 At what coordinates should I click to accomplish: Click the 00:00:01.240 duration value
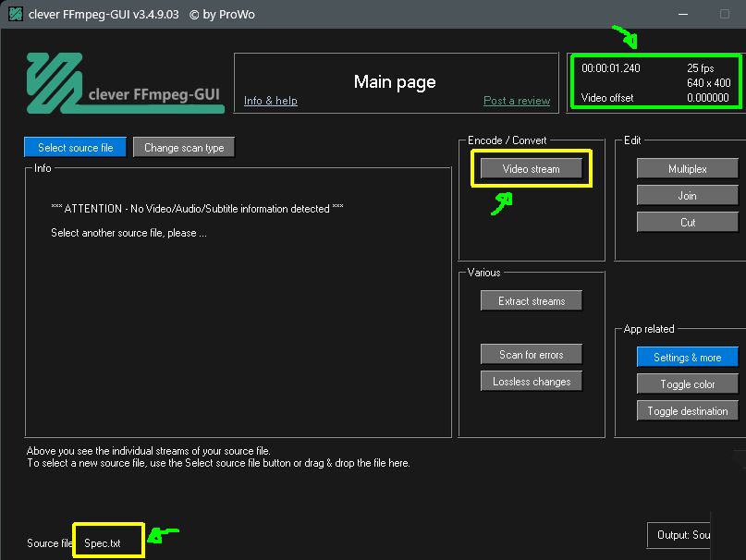point(611,68)
